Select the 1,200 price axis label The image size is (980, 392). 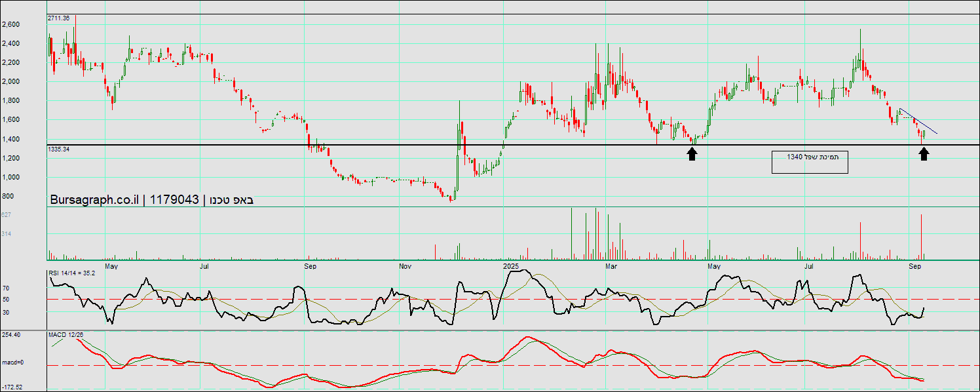pyautogui.click(x=10, y=159)
